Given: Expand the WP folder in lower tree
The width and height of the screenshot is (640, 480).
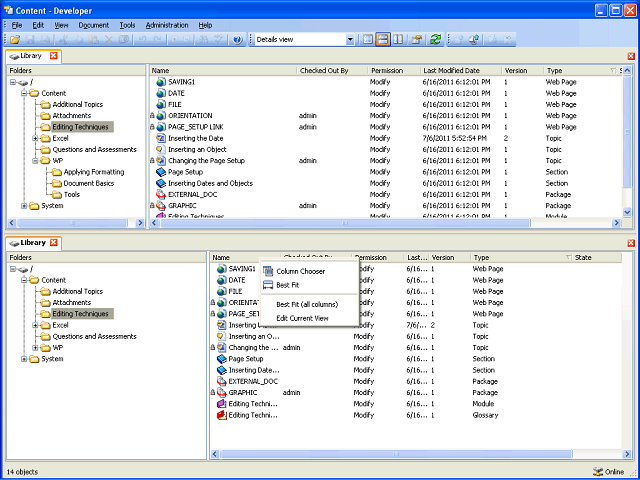Looking at the screenshot, I should coord(35,347).
